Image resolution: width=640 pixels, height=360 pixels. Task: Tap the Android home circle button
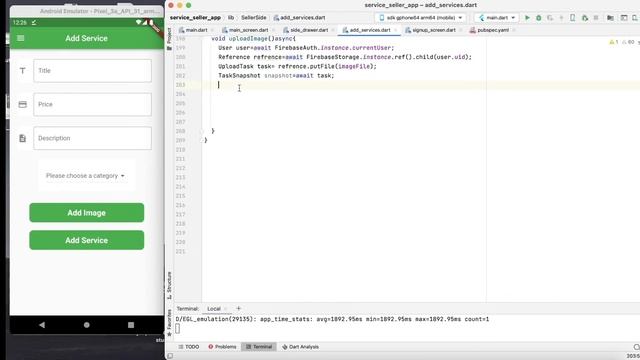[87, 325]
